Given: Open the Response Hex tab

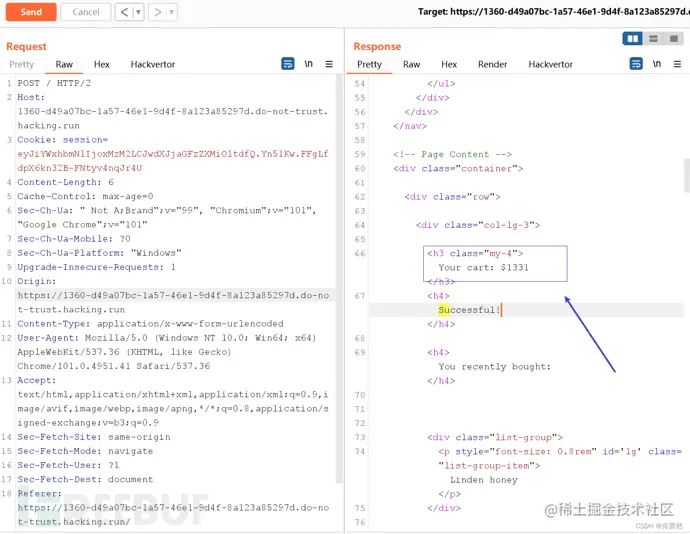Looking at the screenshot, I should [x=449, y=64].
